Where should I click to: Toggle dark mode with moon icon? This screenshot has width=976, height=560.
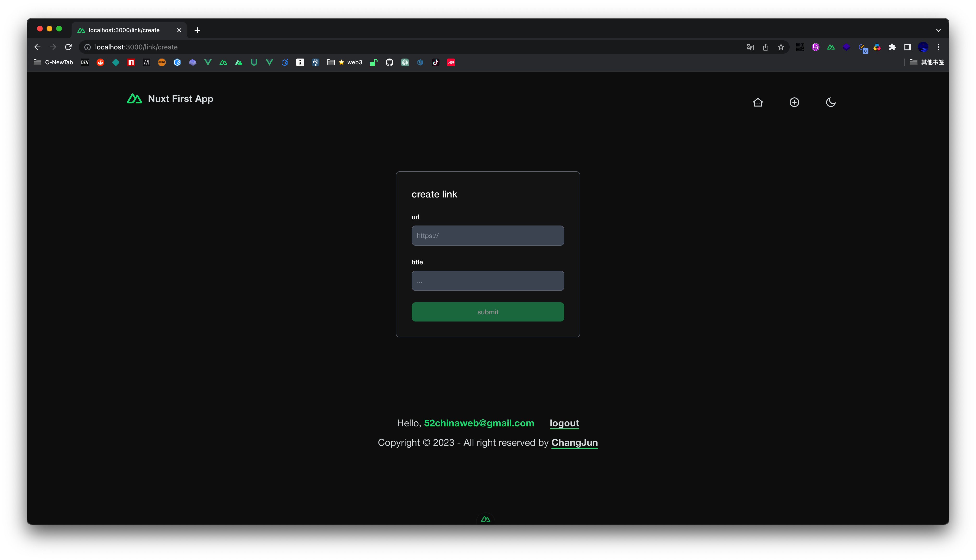click(x=830, y=102)
